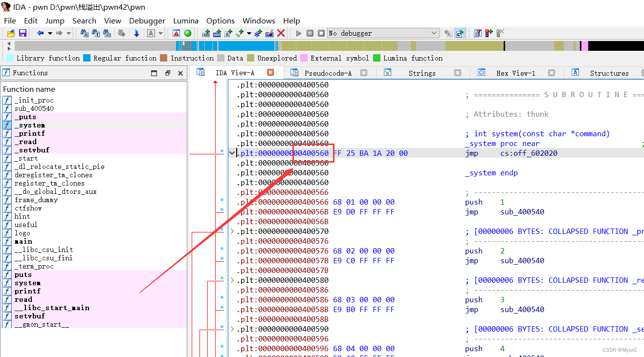This screenshot has width=644, height=357.
Task: Start the process with the play triangle
Action: pyautogui.click(x=299, y=33)
